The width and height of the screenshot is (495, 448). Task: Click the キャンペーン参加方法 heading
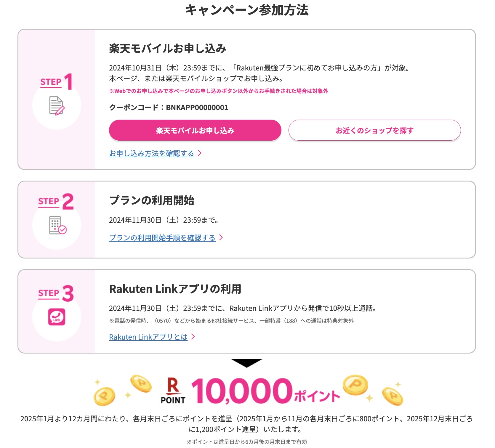247,10
